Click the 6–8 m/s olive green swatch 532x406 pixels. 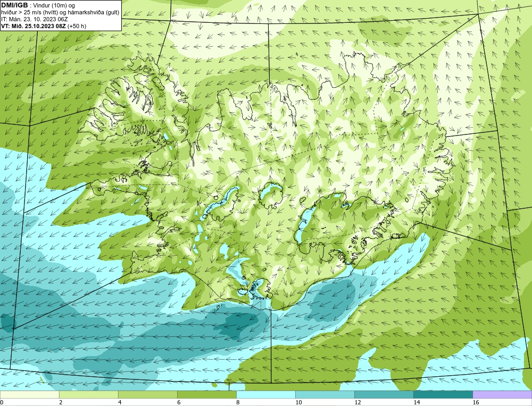pyautogui.click(x=206, y=394)
